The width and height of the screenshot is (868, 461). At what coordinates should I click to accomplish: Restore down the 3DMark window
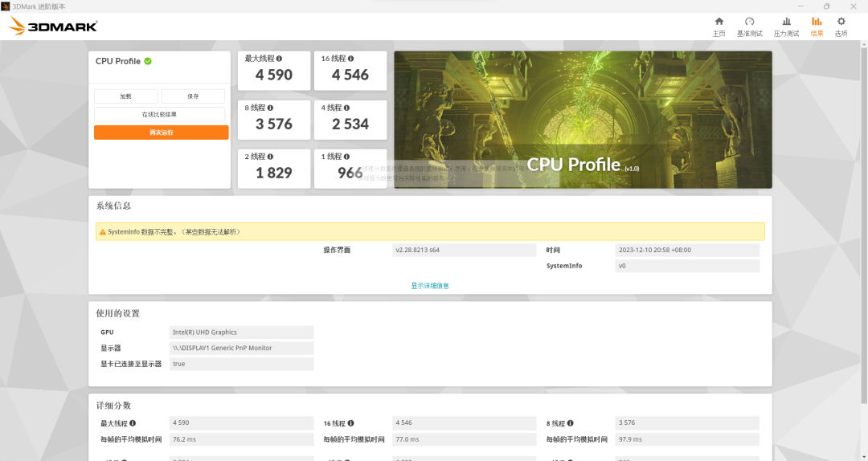826,6
